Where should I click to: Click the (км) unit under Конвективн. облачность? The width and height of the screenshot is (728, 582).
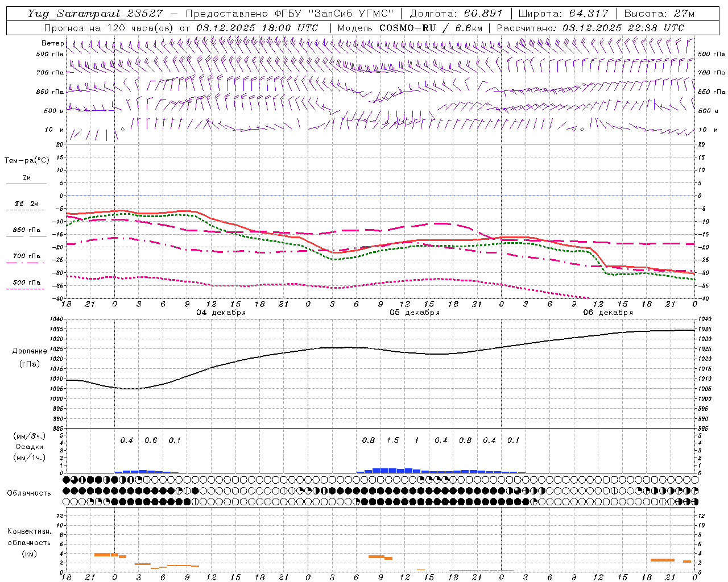(x=29, y=554)
